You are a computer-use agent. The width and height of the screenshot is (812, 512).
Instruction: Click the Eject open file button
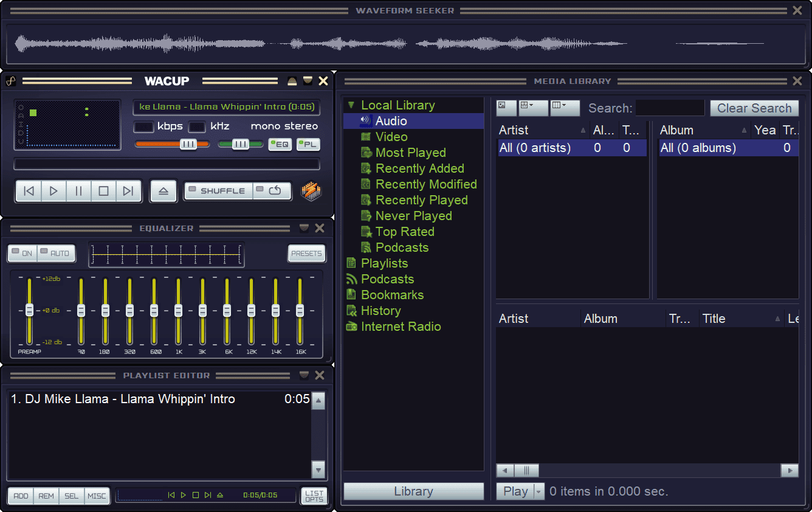163,191
